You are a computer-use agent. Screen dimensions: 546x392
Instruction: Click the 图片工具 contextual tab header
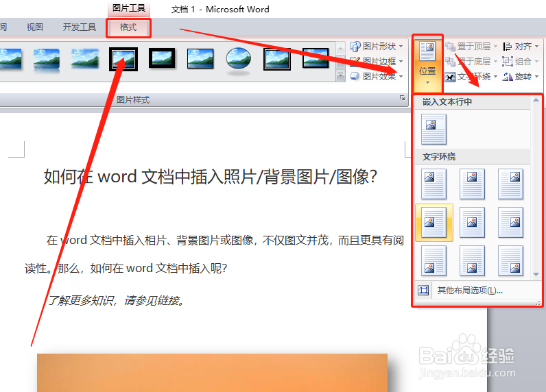tap(129, 8)
